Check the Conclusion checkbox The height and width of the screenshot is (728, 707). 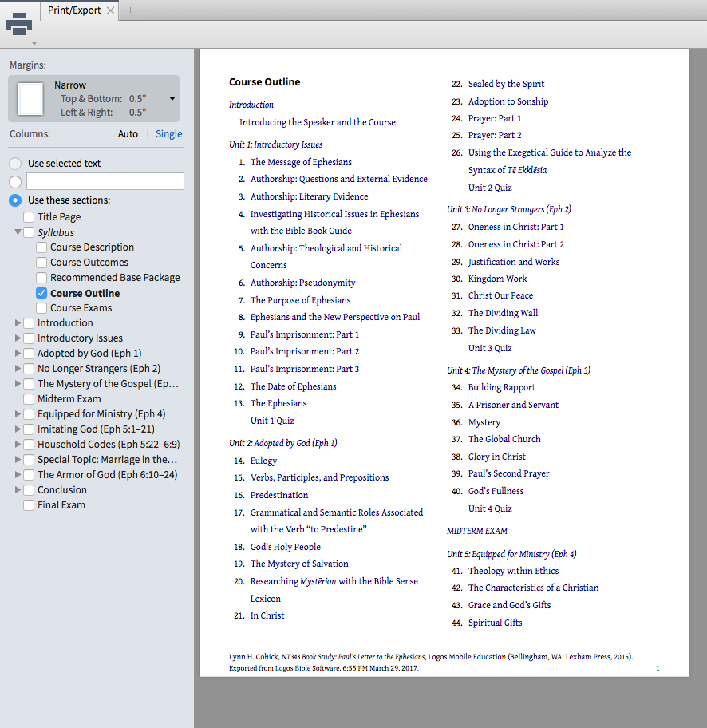coord(29,490)
